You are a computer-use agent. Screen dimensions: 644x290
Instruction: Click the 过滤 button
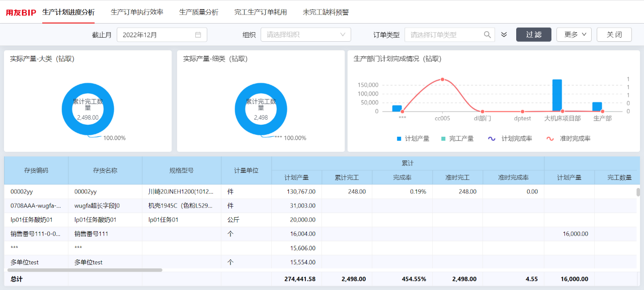(x=534, y=35)
